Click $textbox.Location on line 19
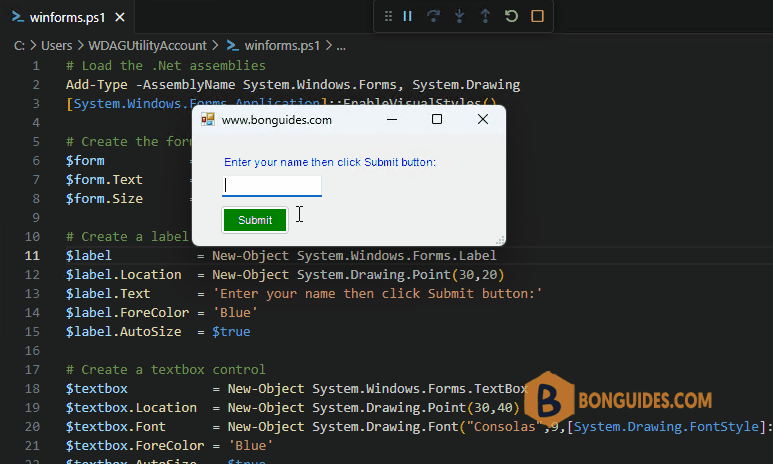Image resolution: width=773 pixels, height=464 pixels. click(131, 408)
